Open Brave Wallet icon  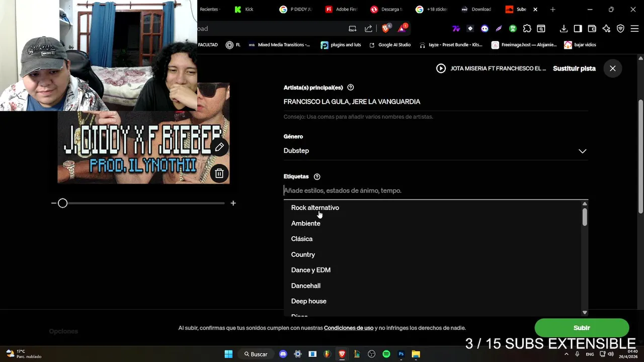592,29
